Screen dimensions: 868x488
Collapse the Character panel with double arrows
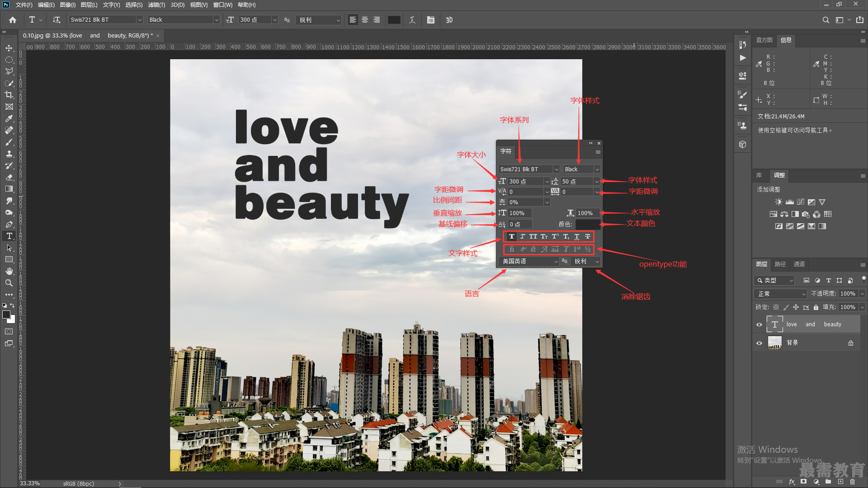(590, 143)
